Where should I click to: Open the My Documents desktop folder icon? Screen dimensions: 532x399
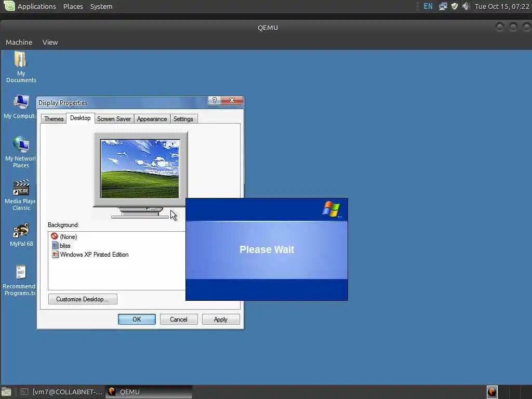(20, 60)
